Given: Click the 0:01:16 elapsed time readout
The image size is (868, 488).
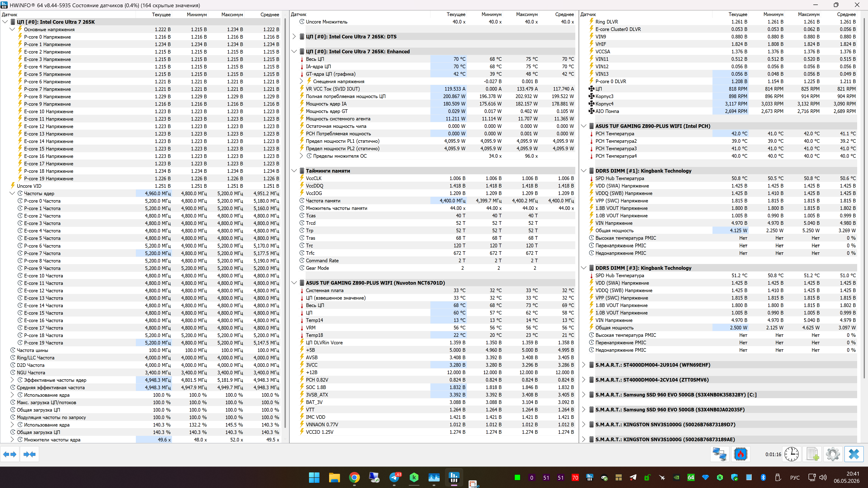Looking at the screenshot, I should point(773,454).
